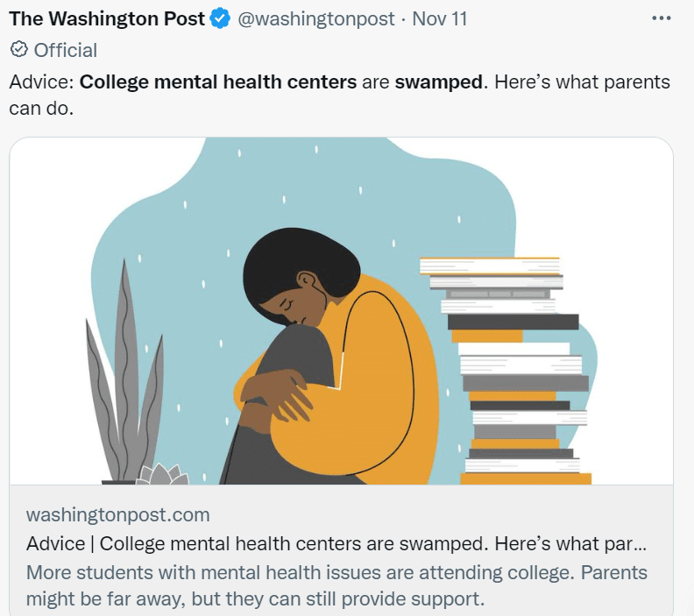Open the tweet via Nov 11 timestamp
694x616 pixels.
(x=443, y=18)
